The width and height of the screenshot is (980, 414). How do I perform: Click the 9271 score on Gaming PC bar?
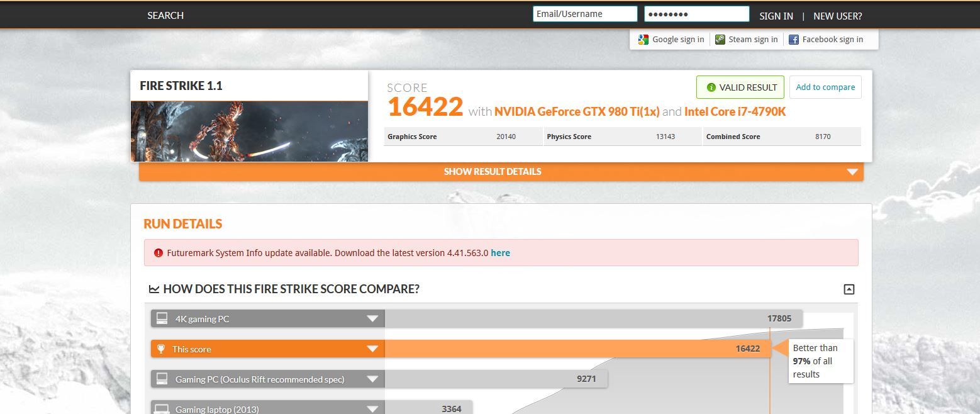coord(586,379)
